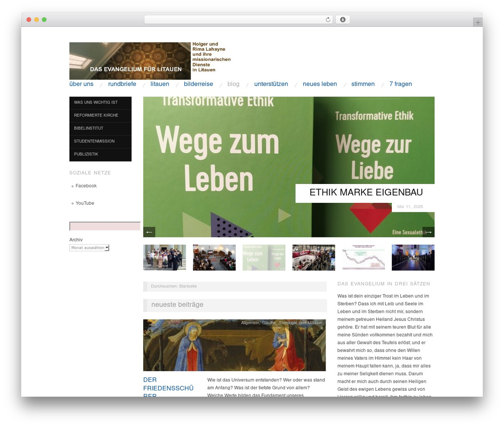Select the group photo slider thumbnail
The height and width of the screenshot is (427, 504).
(165, 258)
